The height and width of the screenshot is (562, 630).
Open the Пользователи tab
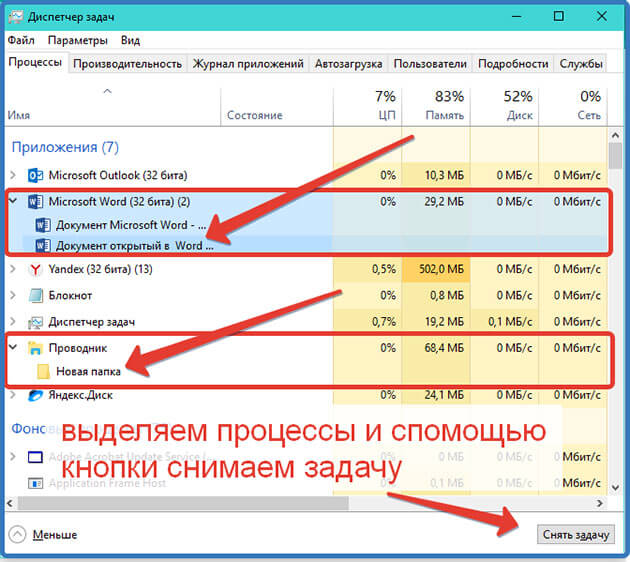430,64
